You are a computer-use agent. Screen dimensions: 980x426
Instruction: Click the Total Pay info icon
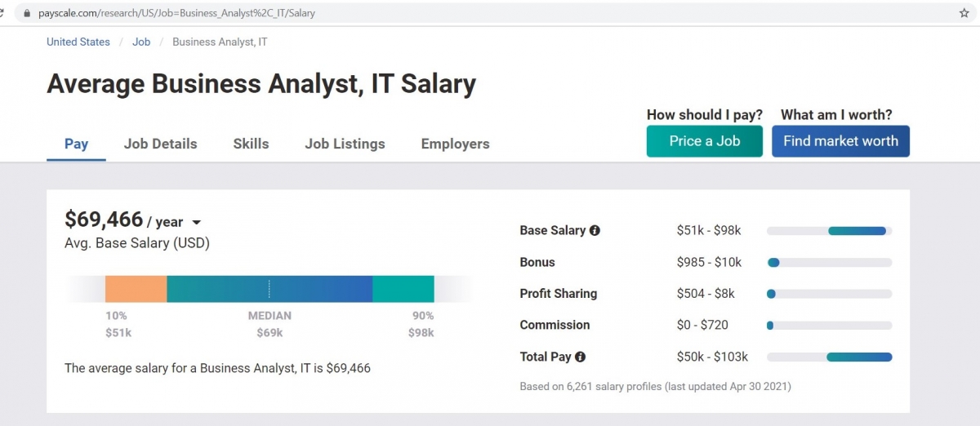pyautogui.click(x=580, y=357)
